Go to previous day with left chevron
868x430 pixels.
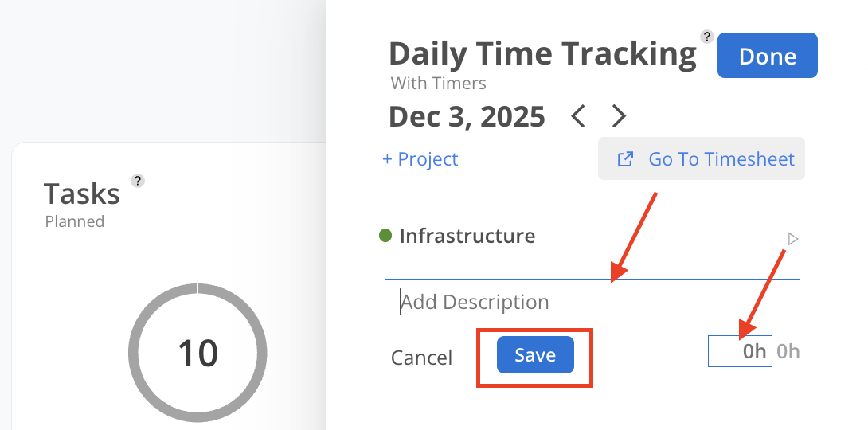[579, 117]
